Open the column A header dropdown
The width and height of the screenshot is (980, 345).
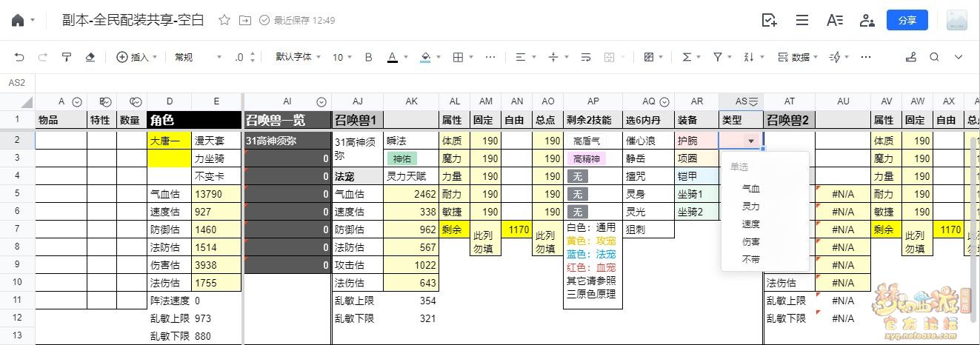tap(76, 102)
